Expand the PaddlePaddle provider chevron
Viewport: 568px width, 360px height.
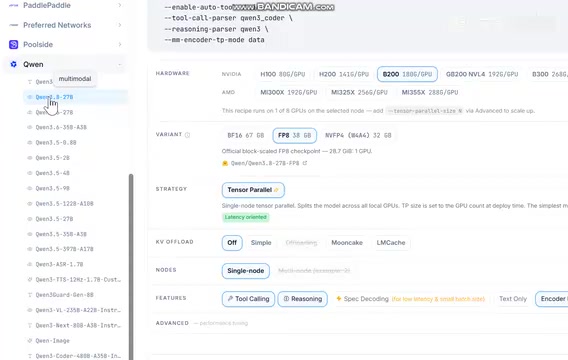[x=120, y=5]
